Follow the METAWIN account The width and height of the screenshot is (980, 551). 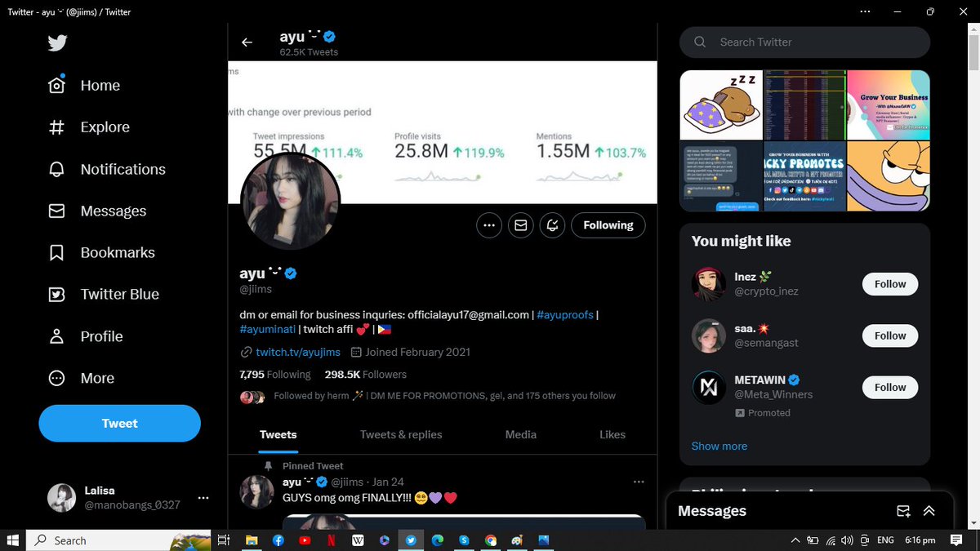(x=890, y=387)
